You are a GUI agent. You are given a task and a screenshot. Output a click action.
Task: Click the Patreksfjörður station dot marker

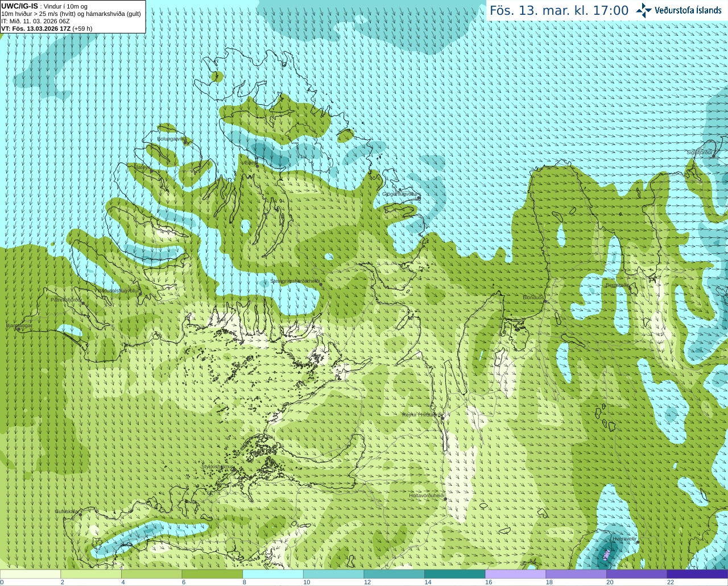83,303
